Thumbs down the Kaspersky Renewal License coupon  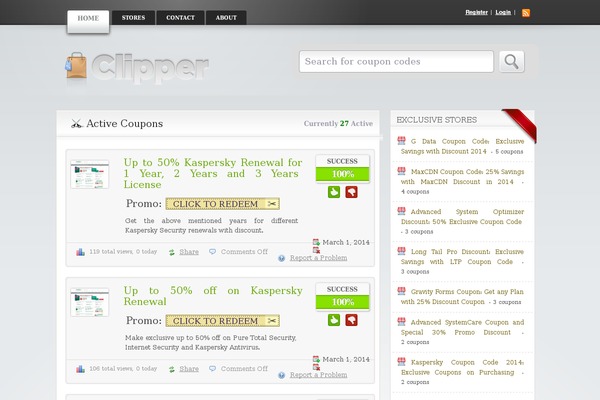coord(351,192)
